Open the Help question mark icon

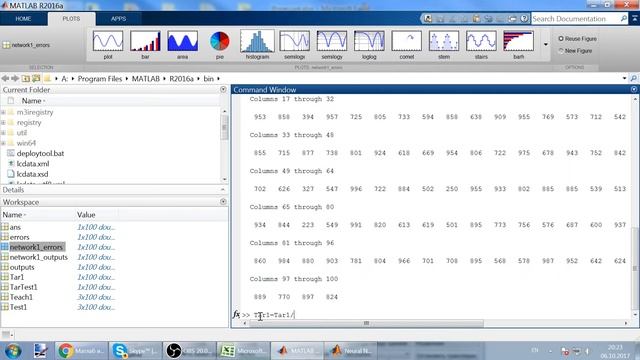coord(524,19)
